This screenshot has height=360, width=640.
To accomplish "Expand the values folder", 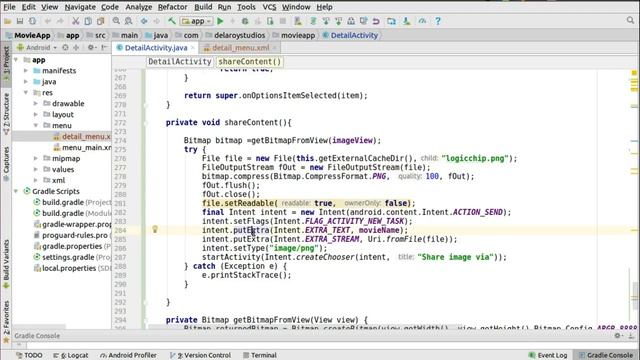I will point(36,169).
